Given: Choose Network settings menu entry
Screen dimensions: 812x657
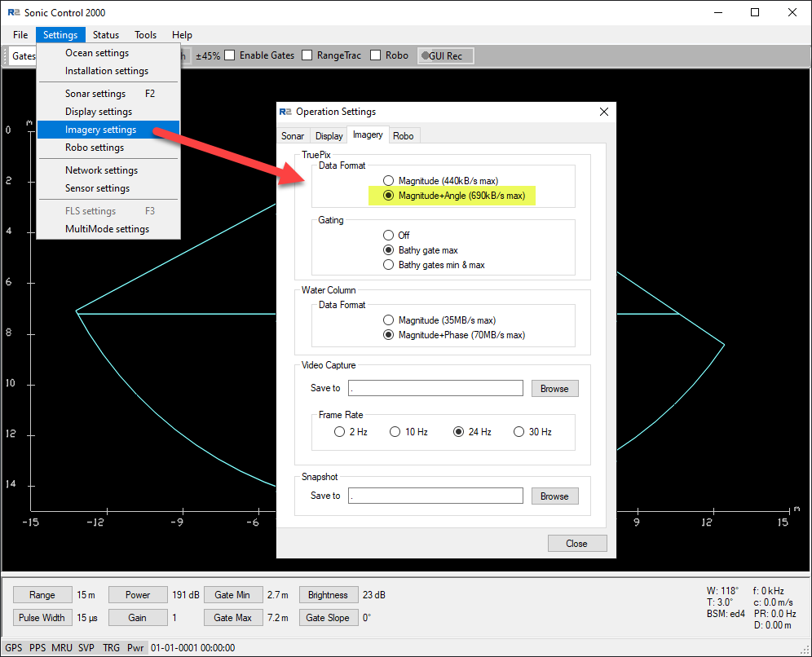Looking at the screenshot, I should click(x=101, y=170).
